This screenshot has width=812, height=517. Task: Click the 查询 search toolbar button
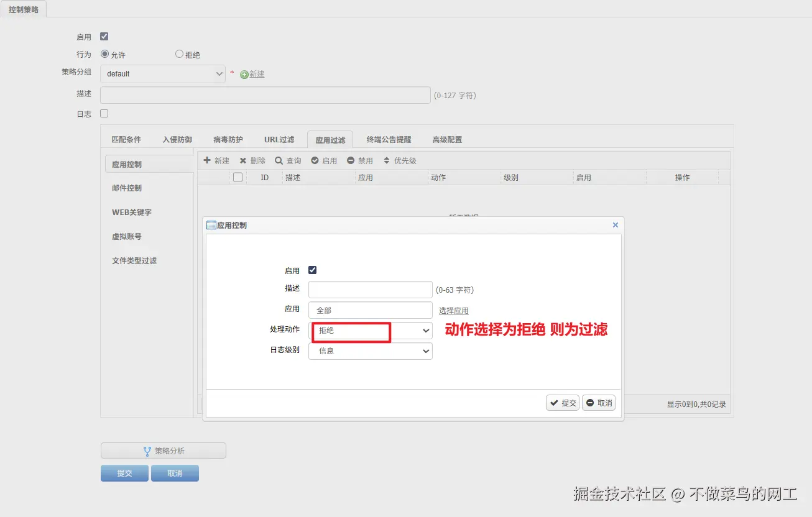288,160
